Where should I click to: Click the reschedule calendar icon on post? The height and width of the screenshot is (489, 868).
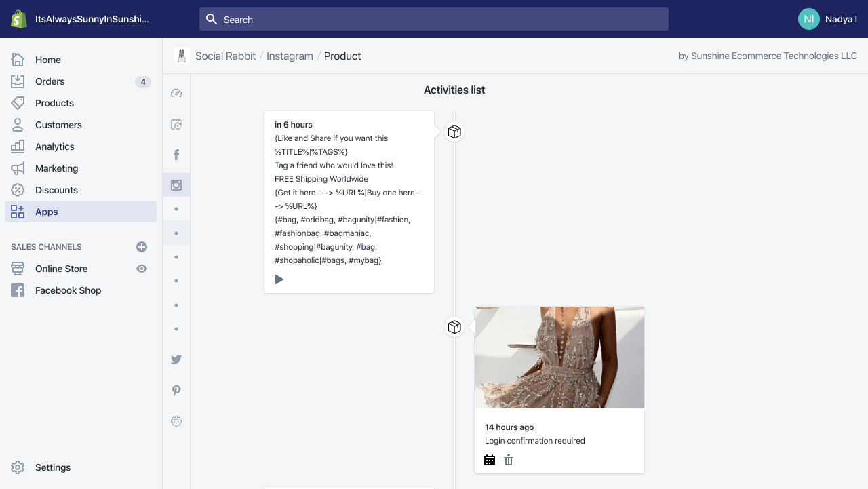tap(490, 461)
